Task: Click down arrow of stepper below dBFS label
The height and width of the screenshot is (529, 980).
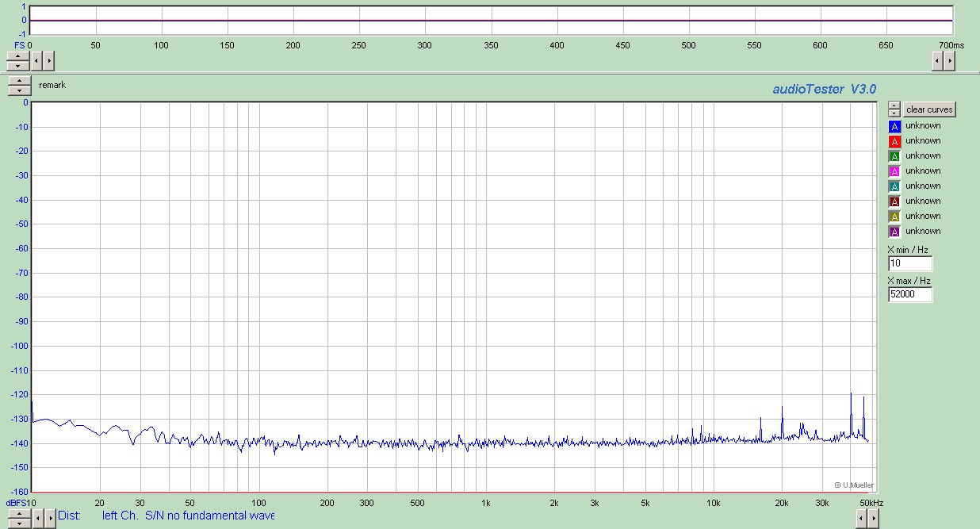Action: (x=18, y=523)
